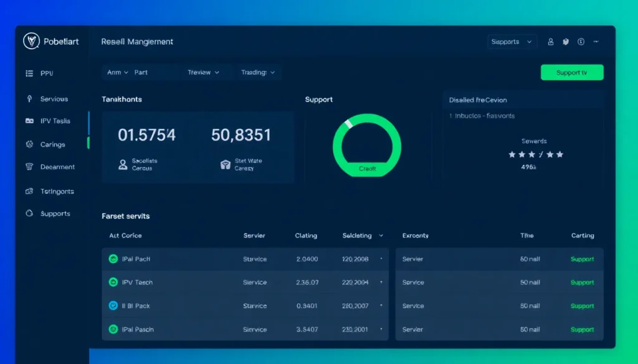638x364 pixels.
Task: Select the blue status circle for II BI Pack
Action: click(113, 306)
